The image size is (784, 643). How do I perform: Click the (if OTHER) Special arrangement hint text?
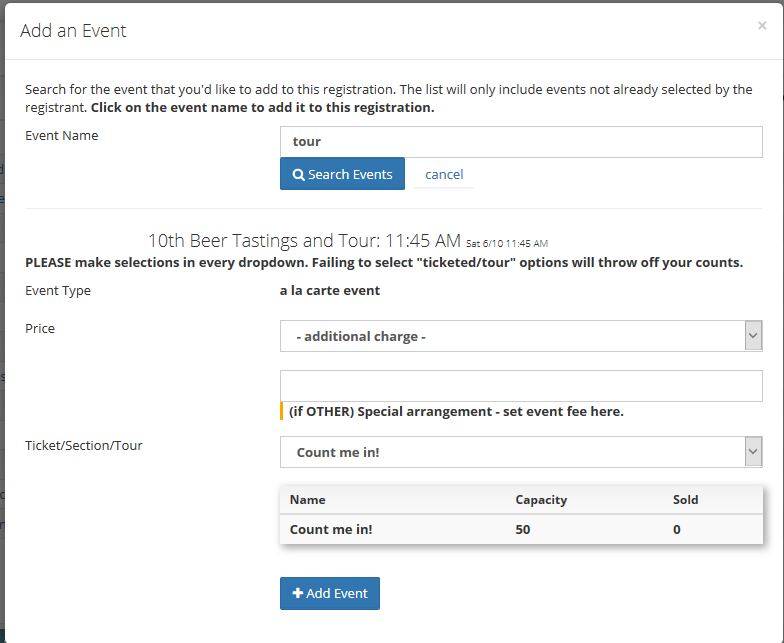pyautogui.click(x=456, y=412)
